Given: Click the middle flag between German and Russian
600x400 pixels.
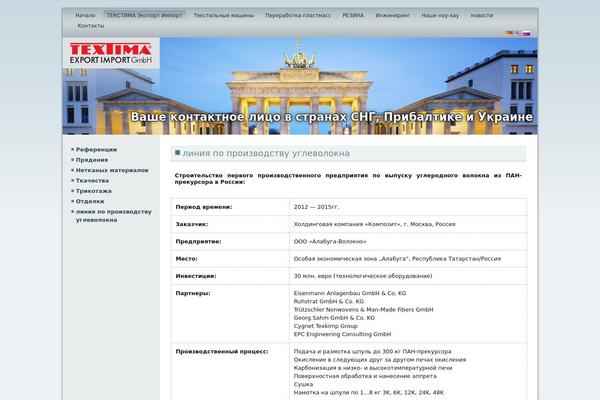Looking at the screenshot, I should click(517, 33).
